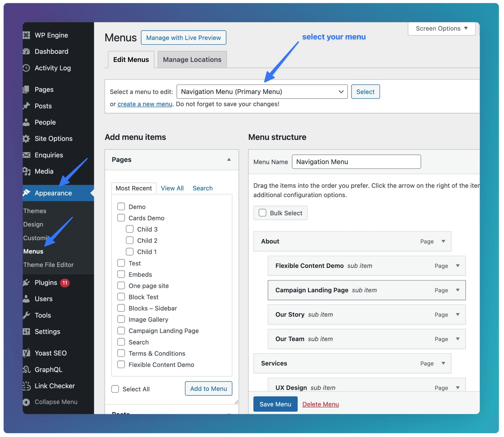Check the Demo page checkbox
Viewport: 504px width, 437px height.
tap(121, 206)
